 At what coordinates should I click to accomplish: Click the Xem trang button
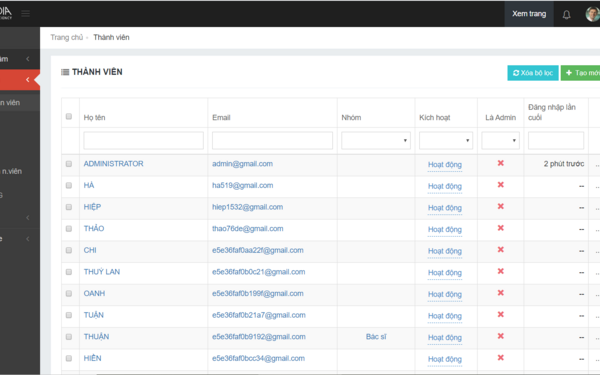(529, 14)
